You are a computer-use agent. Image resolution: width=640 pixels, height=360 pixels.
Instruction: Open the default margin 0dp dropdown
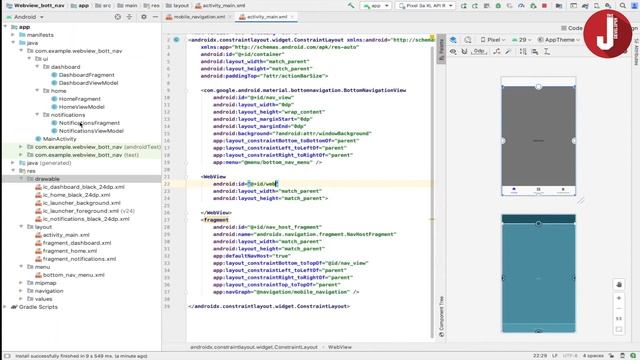[479, 51]
